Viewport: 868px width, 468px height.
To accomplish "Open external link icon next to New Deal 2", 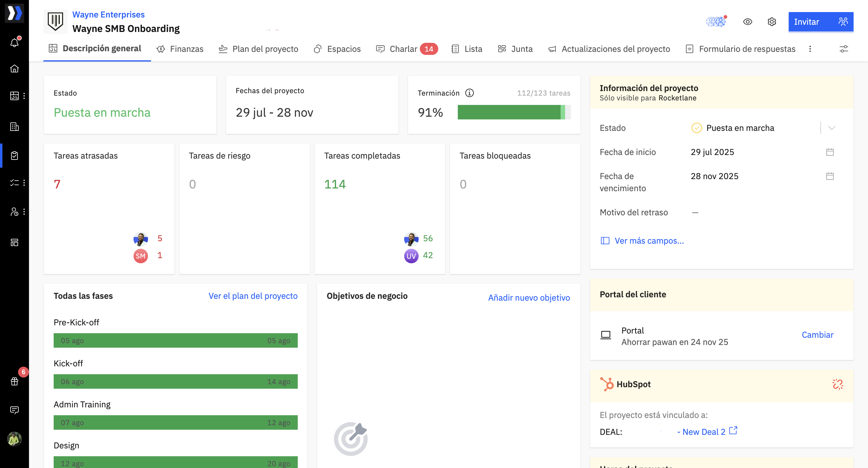I will (x=733, y=431).
